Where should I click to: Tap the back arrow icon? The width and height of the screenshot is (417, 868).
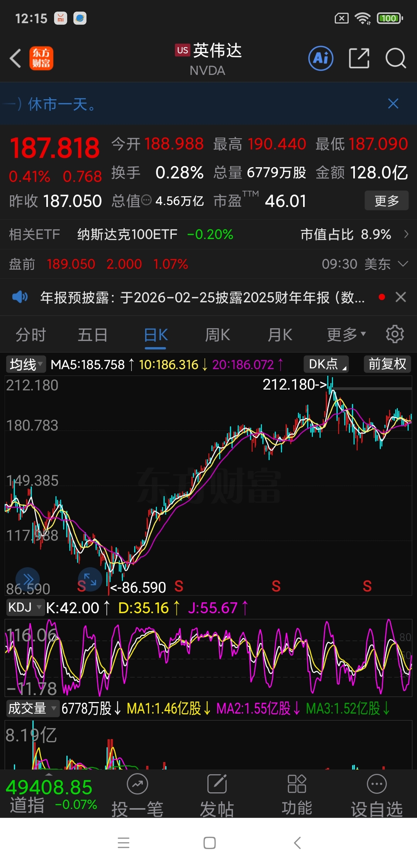pos(15,59)
